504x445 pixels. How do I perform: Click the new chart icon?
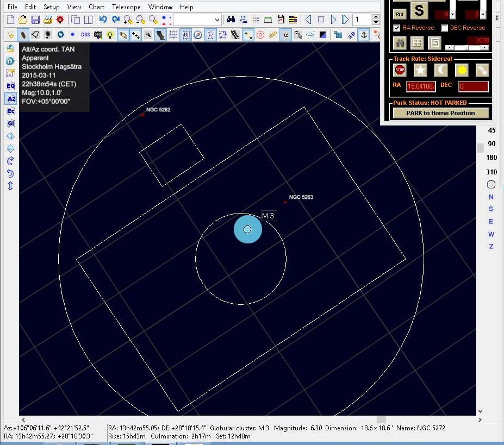pyautogui.click(x=10, y=20)
